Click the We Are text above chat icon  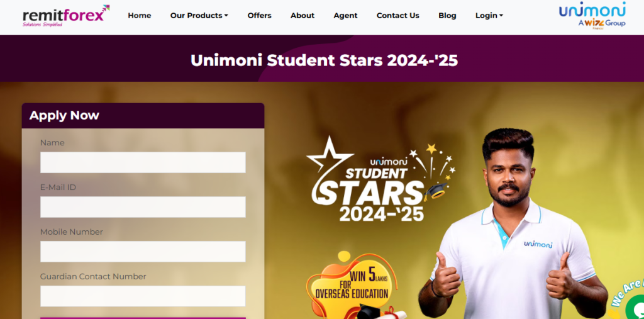click(627, 291)
